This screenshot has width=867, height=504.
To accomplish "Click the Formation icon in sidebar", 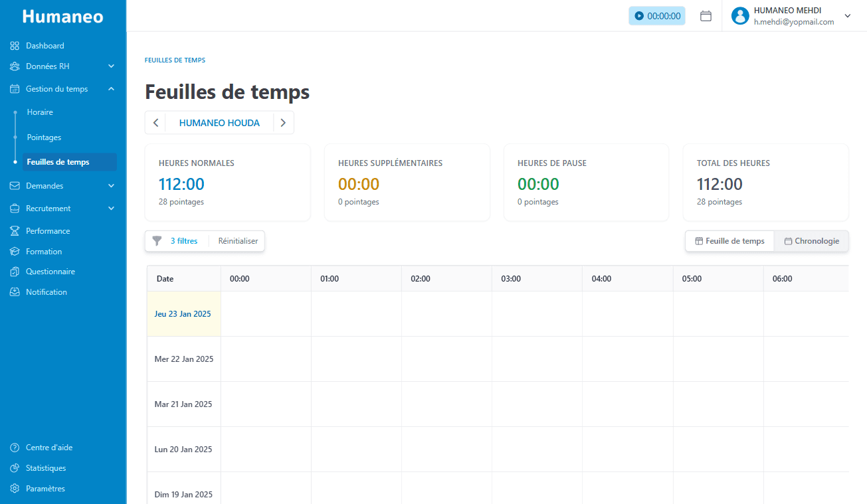I will click(x=14, y=251).
